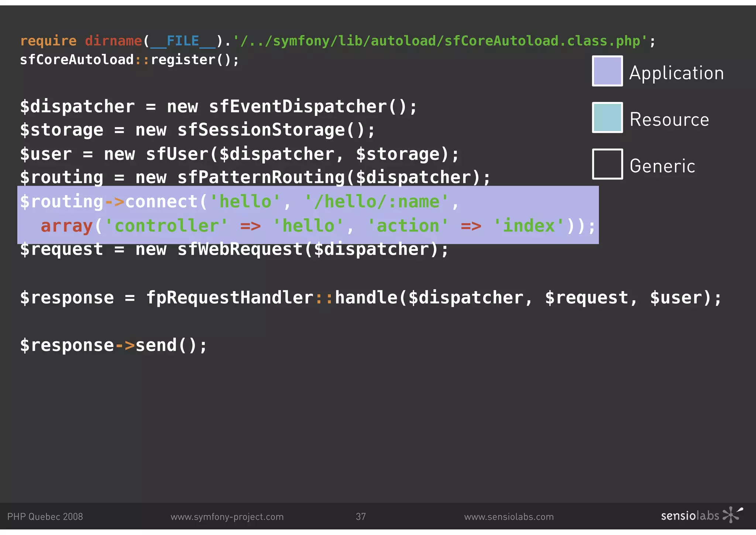Click the fpRequestHandler::handle code line
The height and width of the screenshot is (535, 756).
[370, 298]
